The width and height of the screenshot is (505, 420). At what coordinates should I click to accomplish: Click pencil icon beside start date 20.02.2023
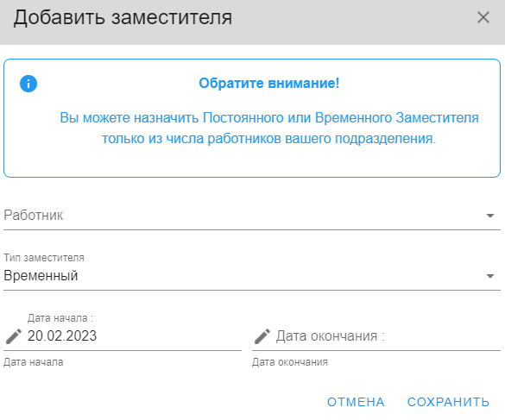pos(14,336)
